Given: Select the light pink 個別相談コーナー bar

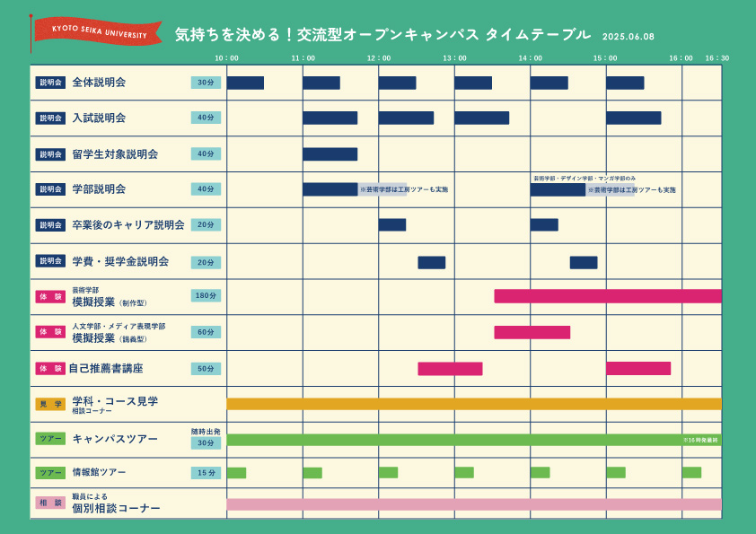Looking at the screenshot, I should point(474,504).
